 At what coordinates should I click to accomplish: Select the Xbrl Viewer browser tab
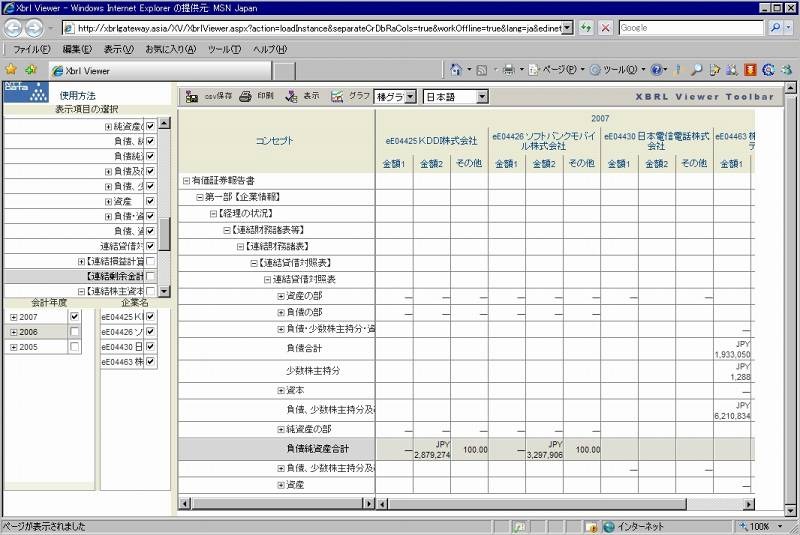click(160, 70)
